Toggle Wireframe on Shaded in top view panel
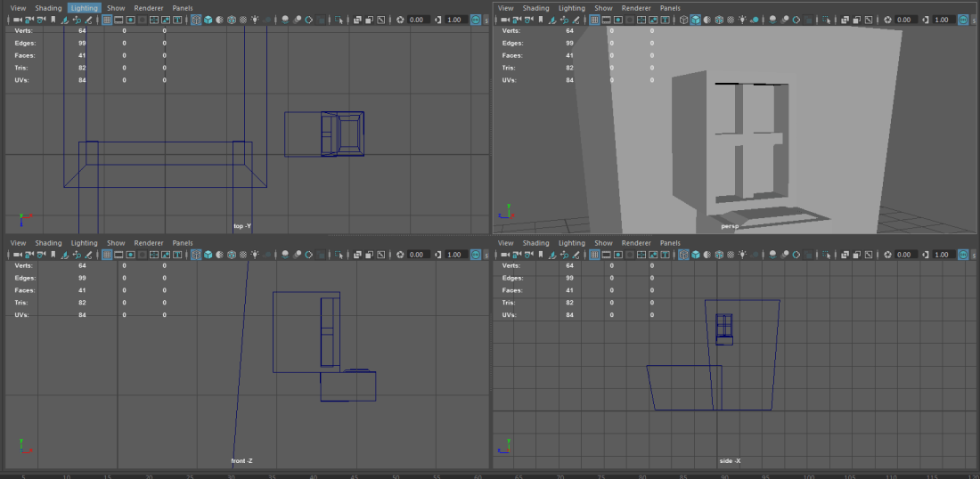 [x=232, y=20]
